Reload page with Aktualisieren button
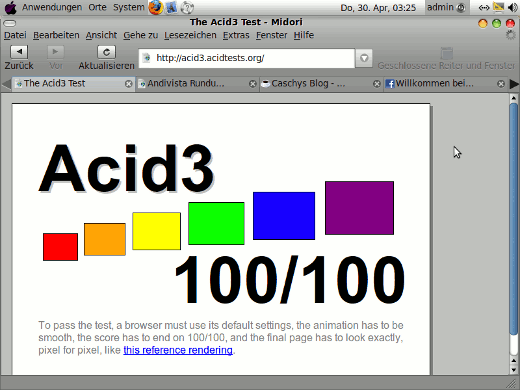The image size is (520, 390). [106, 58]
